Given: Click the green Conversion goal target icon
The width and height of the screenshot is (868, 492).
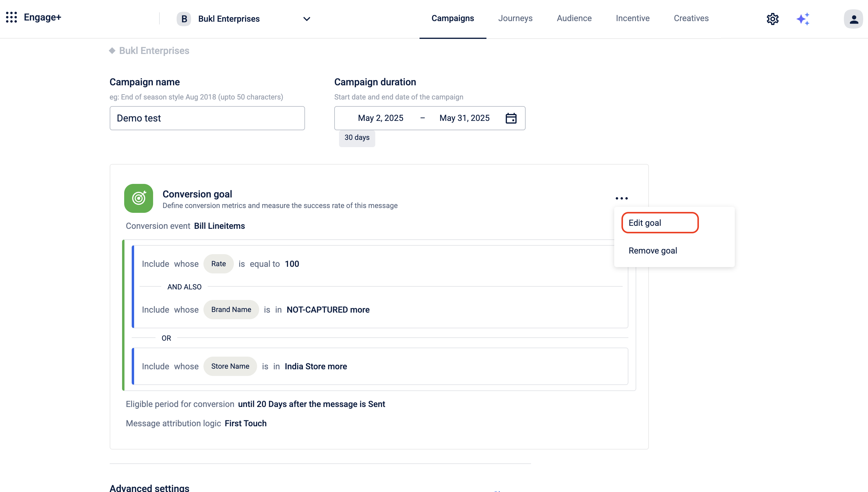Looking at the screenshot, I should [x=138, y=198].
